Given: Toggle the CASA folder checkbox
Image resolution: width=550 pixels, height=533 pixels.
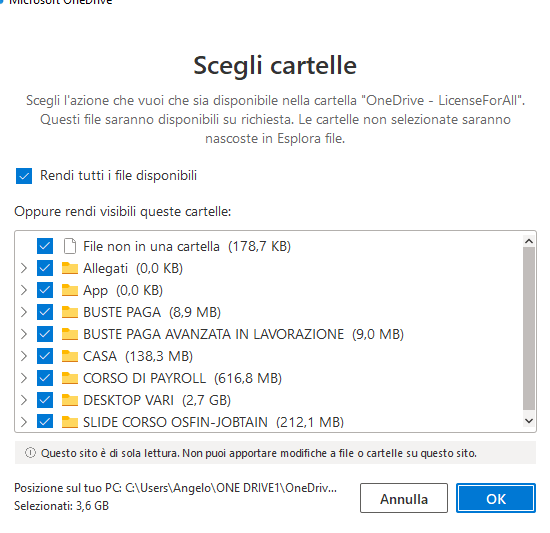Looking at the screenshot, I should [x=45, y=356].
